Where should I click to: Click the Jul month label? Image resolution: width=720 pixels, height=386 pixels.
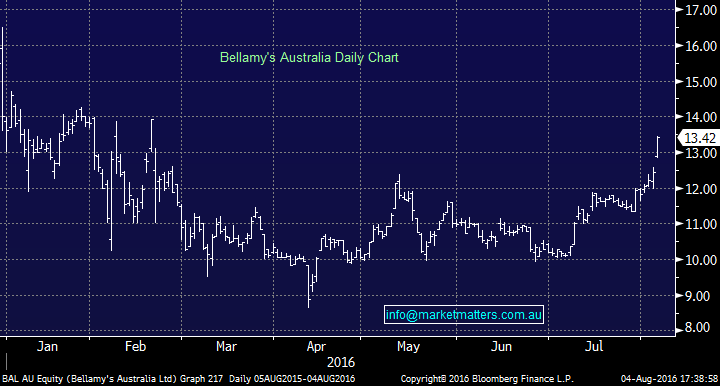[594, 346]
